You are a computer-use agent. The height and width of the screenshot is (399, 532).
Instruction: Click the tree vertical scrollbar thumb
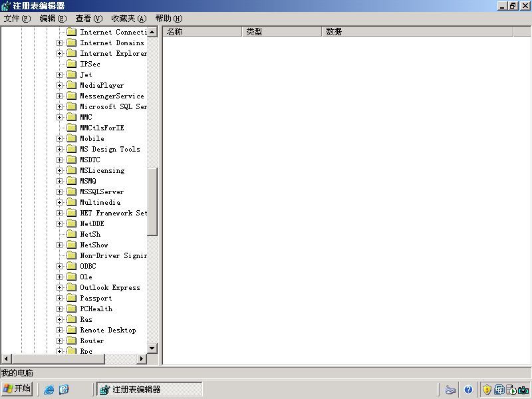pyautogui.click(x=152, y=201)
